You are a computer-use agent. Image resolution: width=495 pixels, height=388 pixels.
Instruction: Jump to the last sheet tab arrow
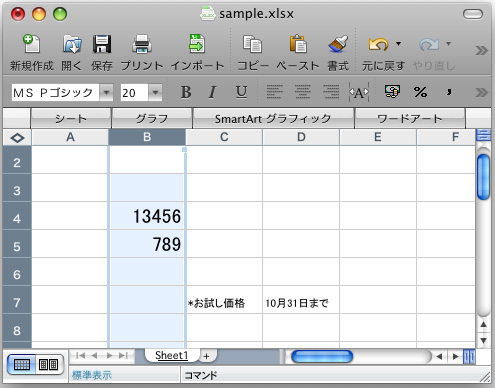[123, 355]
